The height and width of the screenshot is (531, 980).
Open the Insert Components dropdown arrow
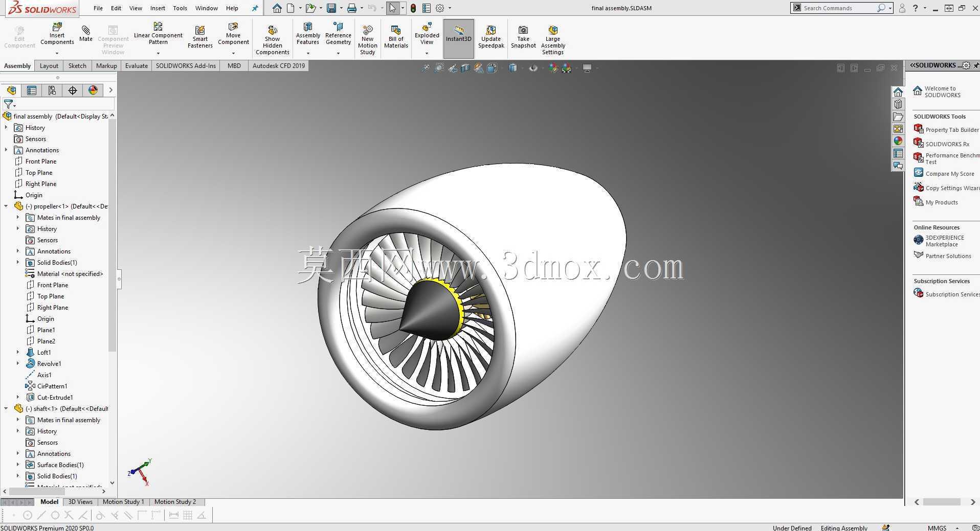[57, 53]
